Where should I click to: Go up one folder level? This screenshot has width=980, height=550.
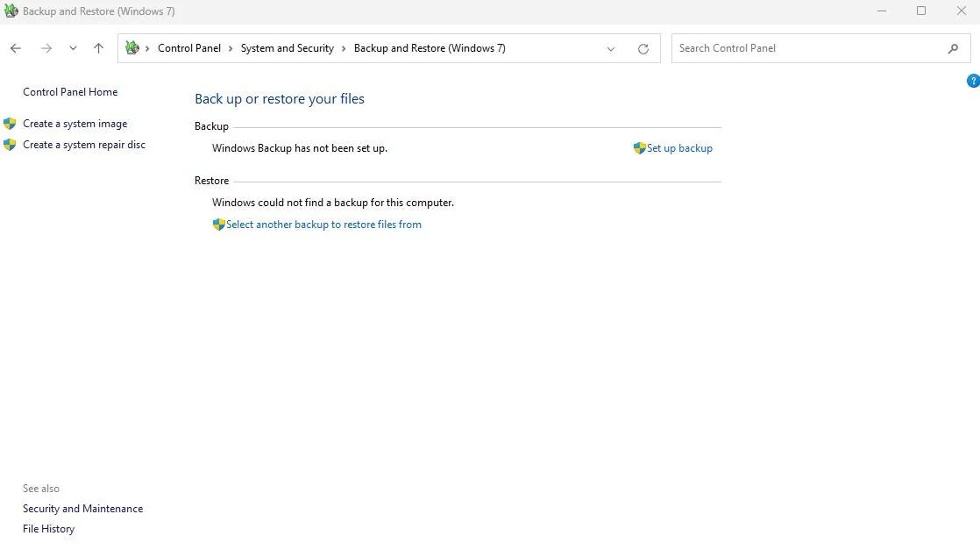pos(98,48)
